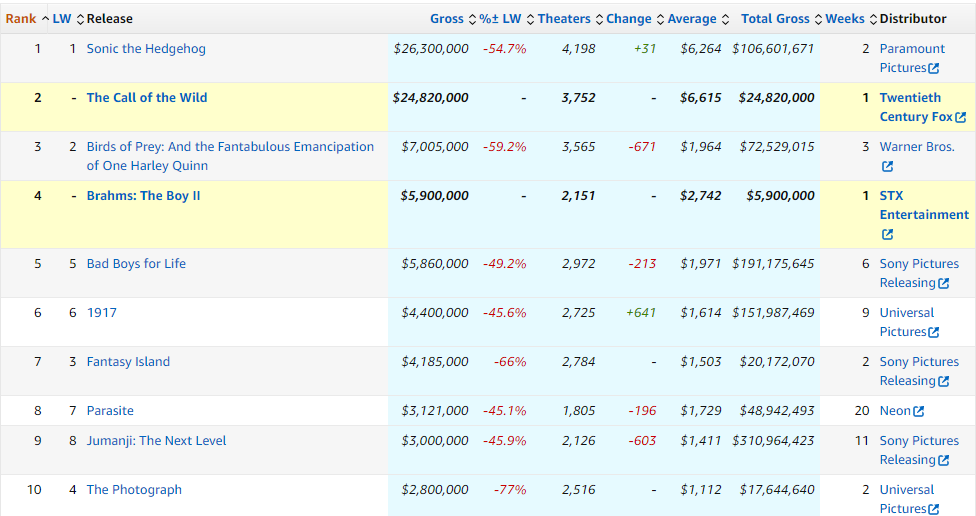Open Parasite release page
The width and height of the screenshot is (976, 516).
tap(110, 411)
